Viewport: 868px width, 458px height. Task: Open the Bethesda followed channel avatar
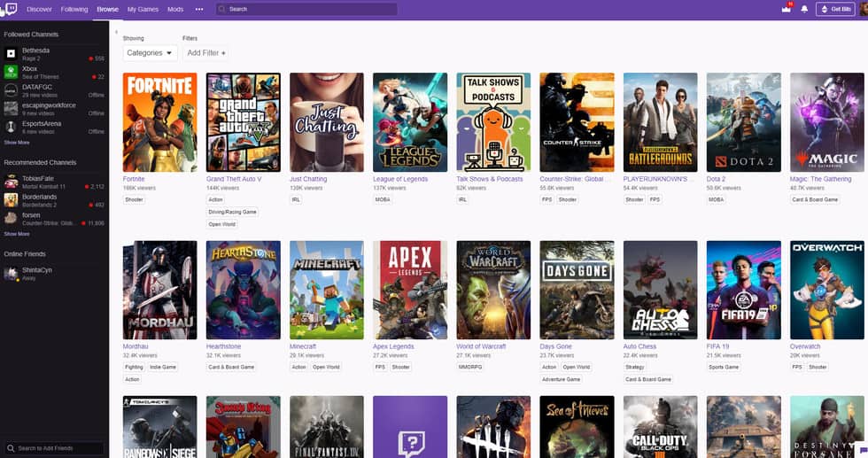pos(11,54)
